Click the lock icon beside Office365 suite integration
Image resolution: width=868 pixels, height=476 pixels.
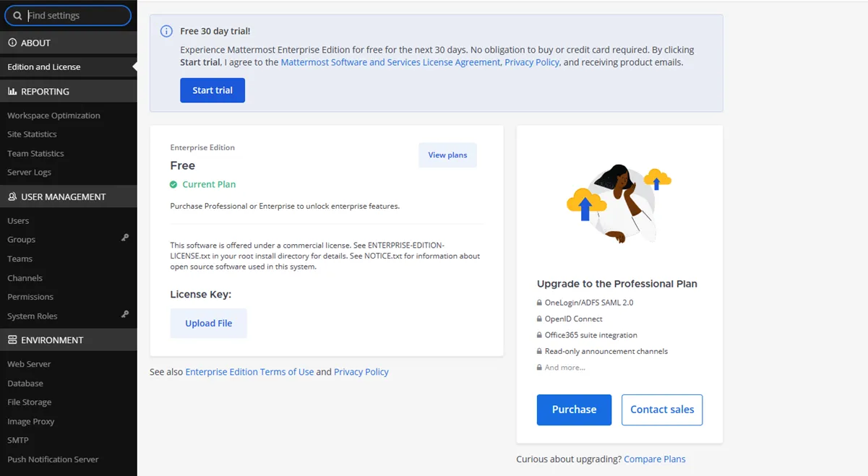click(x=539, y=335)
